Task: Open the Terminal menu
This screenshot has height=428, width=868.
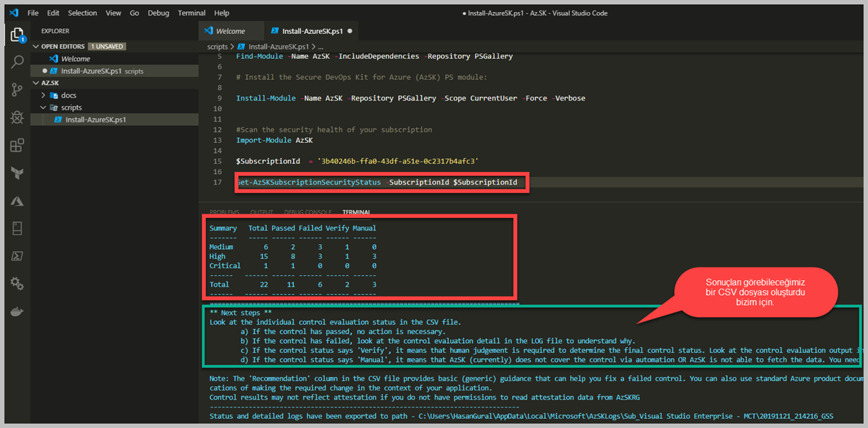Action: click(192, 13)
